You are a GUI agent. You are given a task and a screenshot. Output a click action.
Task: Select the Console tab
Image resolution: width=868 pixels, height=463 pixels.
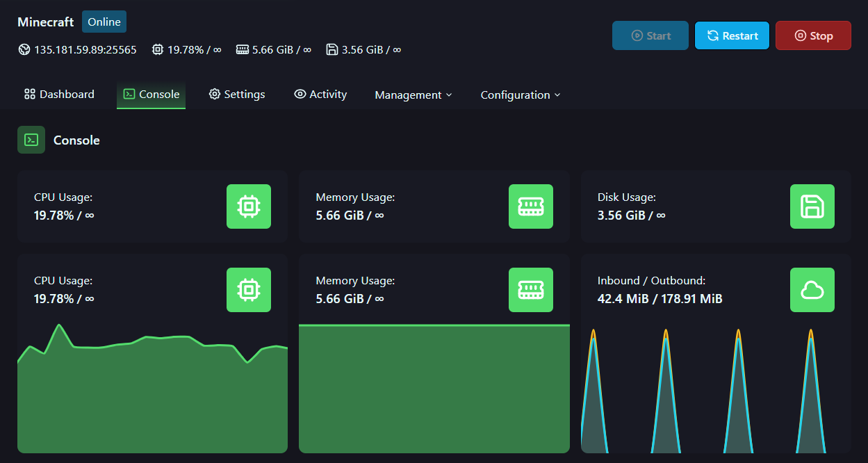[x=151, y=94]
